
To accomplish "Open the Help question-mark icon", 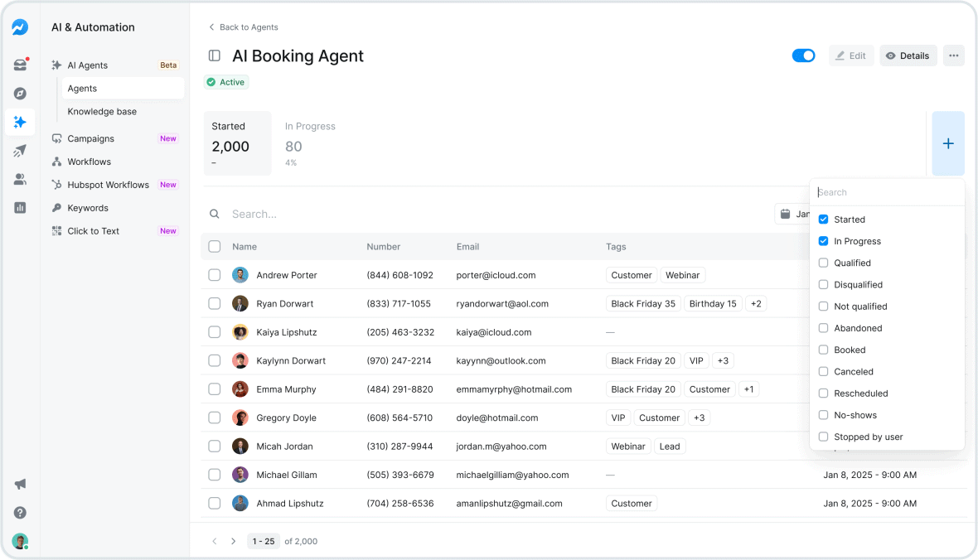I will [x=20, y=513].
